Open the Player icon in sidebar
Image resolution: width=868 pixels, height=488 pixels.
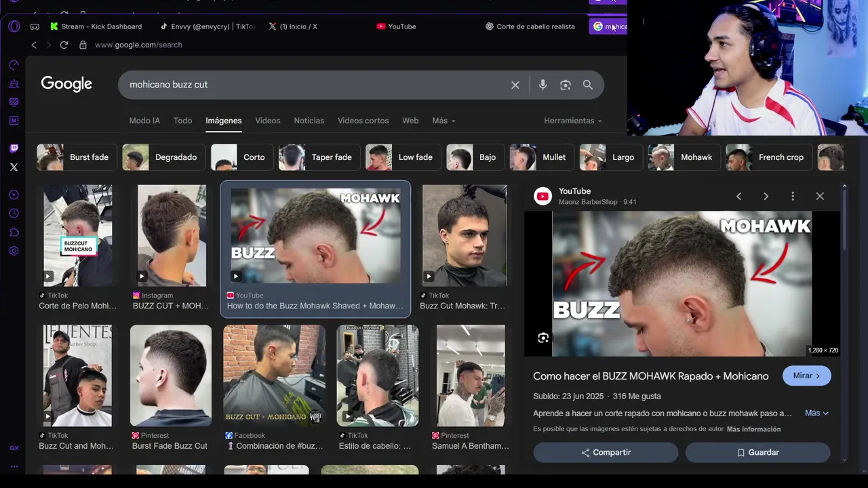click(x=14, y=195)
